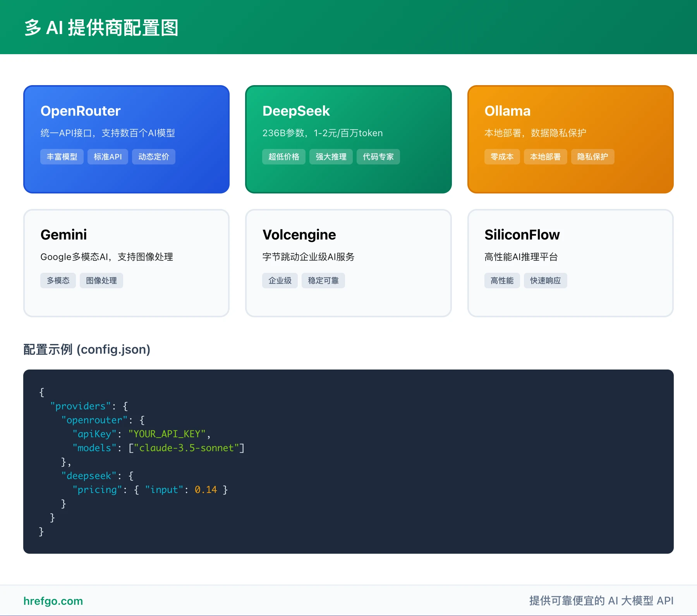
Task: Click the 快速响应 tag
Action: pyautogui.click(x=546, y=281)
